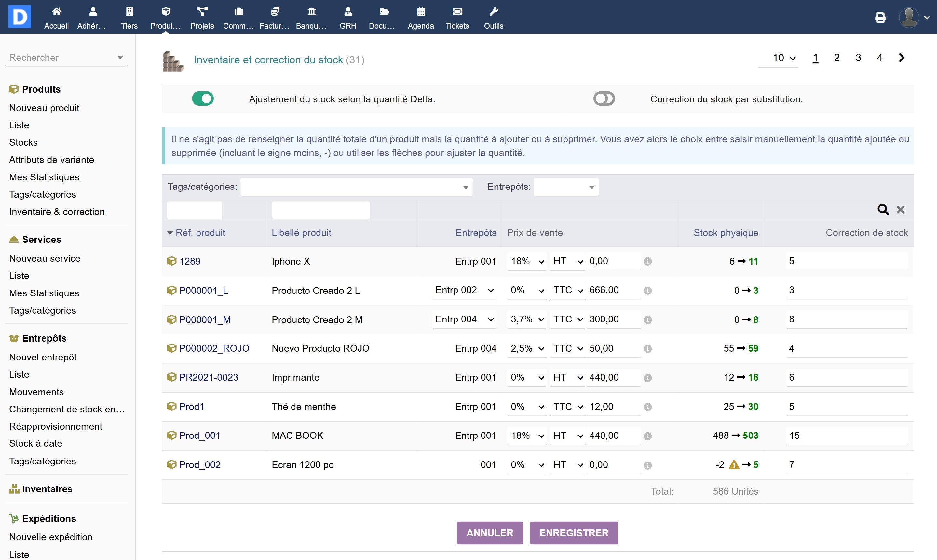Click warning triangle on Prod_002 stock
The image size is (937, 560).
tap(734, 464)
